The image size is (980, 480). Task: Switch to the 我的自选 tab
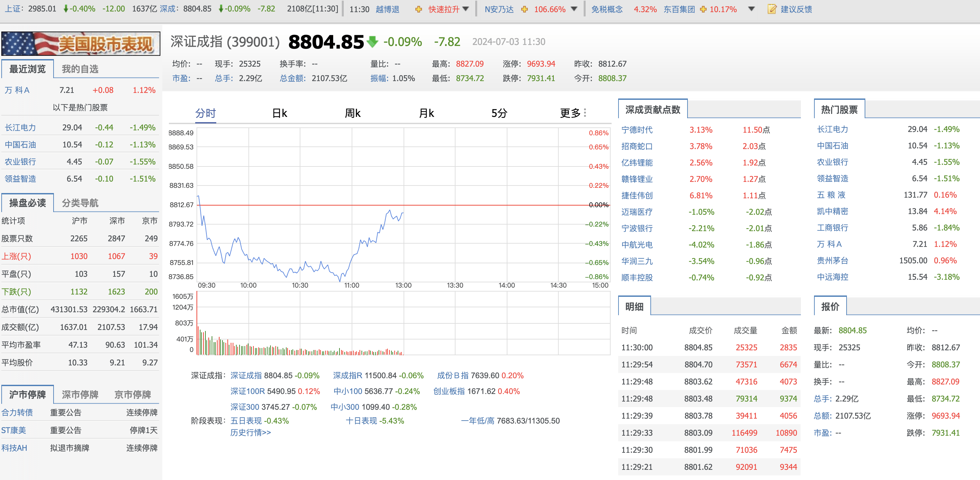pos(80,69)
